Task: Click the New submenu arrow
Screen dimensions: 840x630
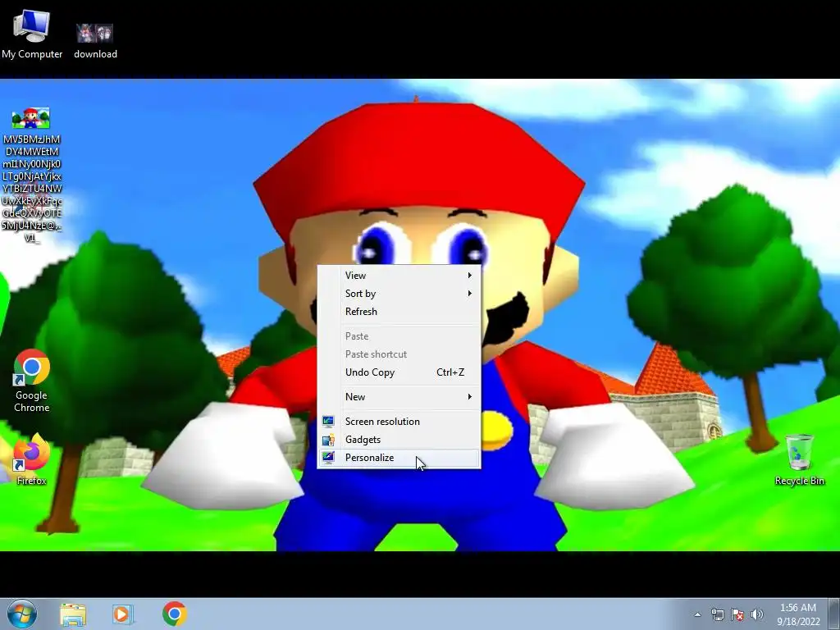Action: pos(470,397)
